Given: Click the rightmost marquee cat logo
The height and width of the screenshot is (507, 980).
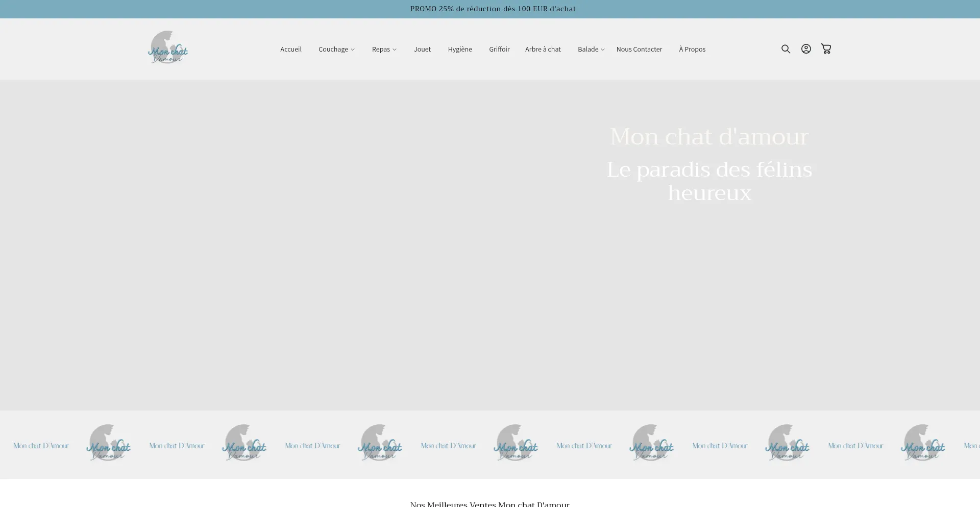Looking at the screenshot, I should [923, 442].
